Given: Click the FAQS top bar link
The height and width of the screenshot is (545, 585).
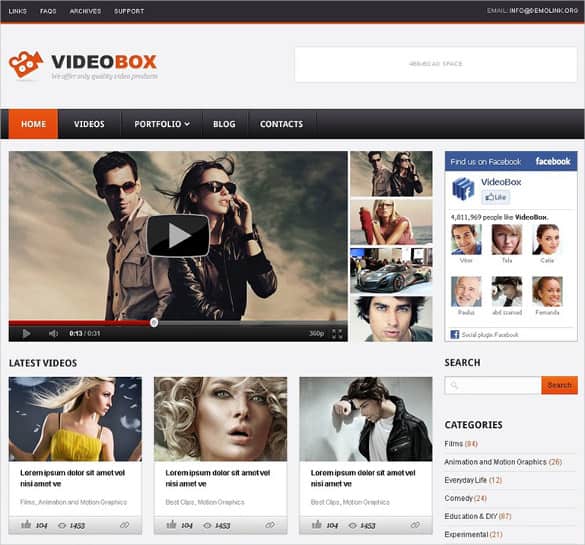Looking at the screenshot, I should tap(48, 11).
